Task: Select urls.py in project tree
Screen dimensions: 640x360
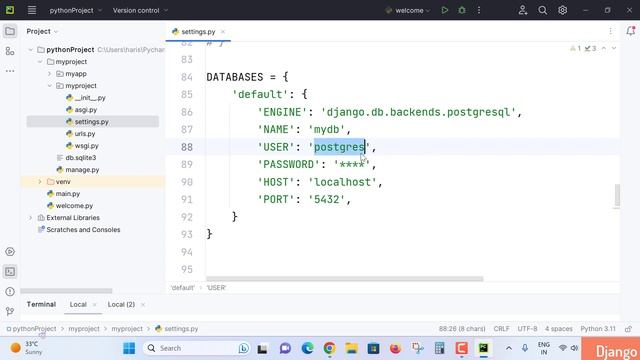Action: 80,134
